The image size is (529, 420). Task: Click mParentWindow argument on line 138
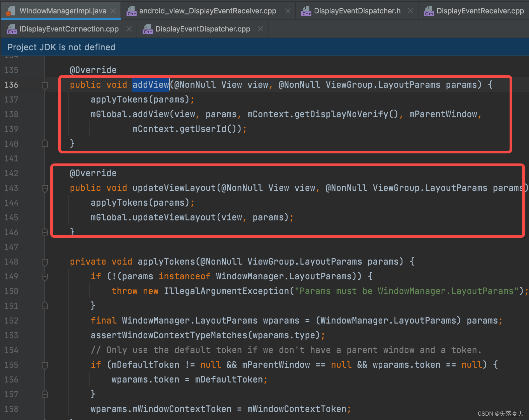[x=443, y=114]
